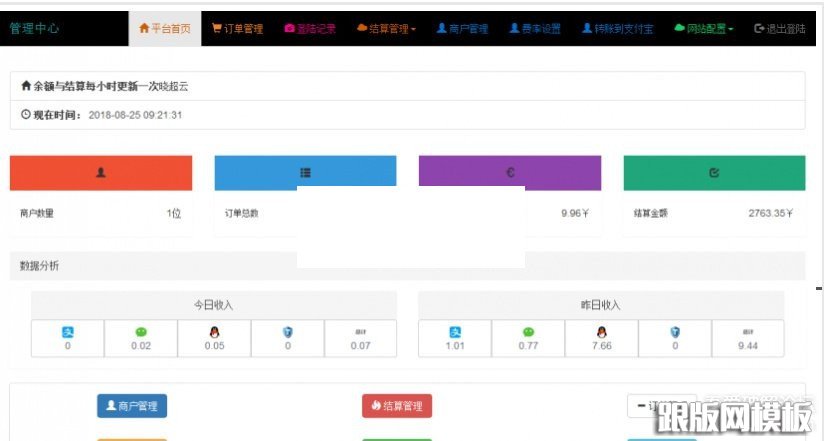This screenshot has height=441, width=824.
Task: Go to 平台首页 tab
Action: [x=164, y=29]
